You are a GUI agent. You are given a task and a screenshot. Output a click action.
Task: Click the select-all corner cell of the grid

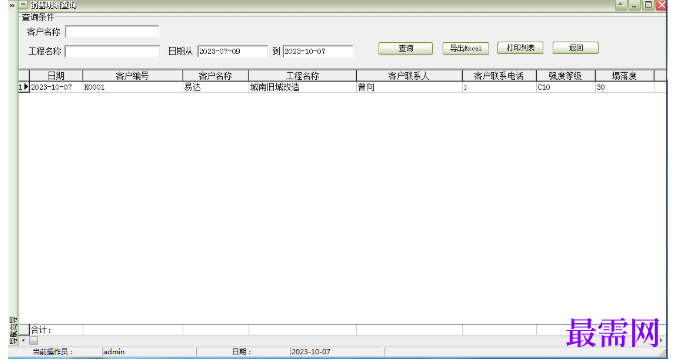pyautogui.click(x=24, y=76)
